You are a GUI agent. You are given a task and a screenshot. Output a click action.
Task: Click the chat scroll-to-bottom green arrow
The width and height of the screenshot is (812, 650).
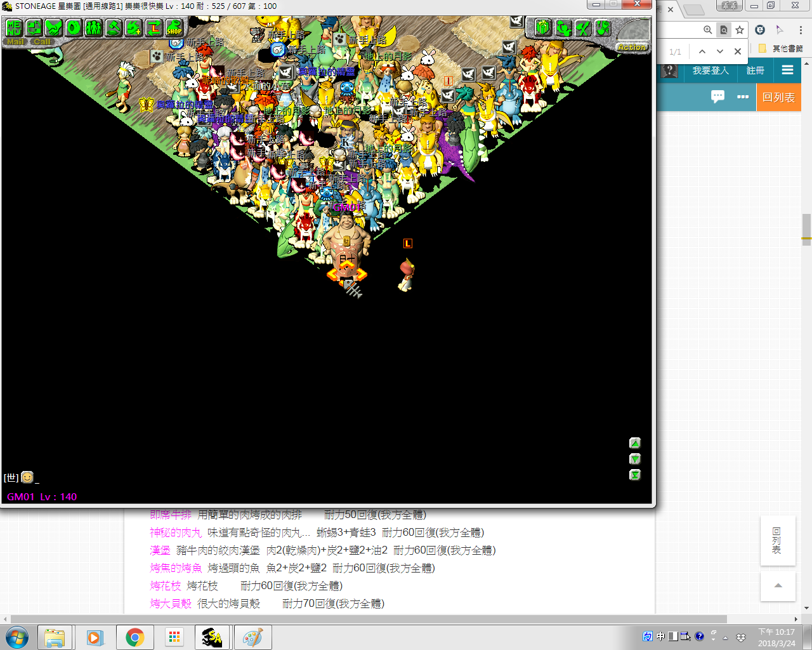(635, 475)
